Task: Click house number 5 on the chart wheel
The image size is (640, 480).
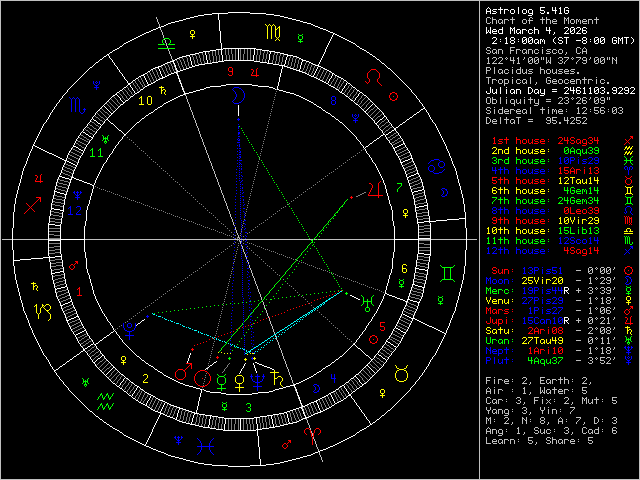Action: tap(382, 326)
